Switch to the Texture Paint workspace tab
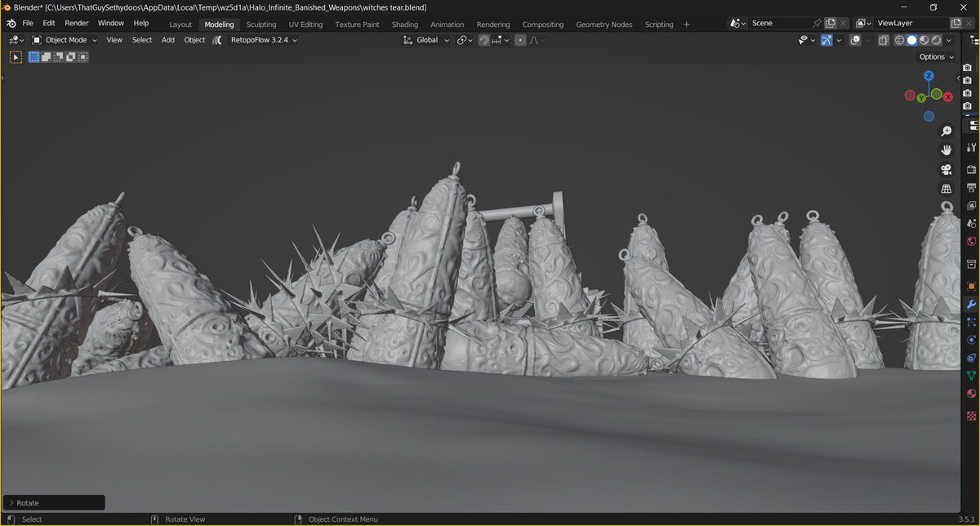The width and height of the screenshot is (980, 526). pyautogui.click(x=357, y=25)
